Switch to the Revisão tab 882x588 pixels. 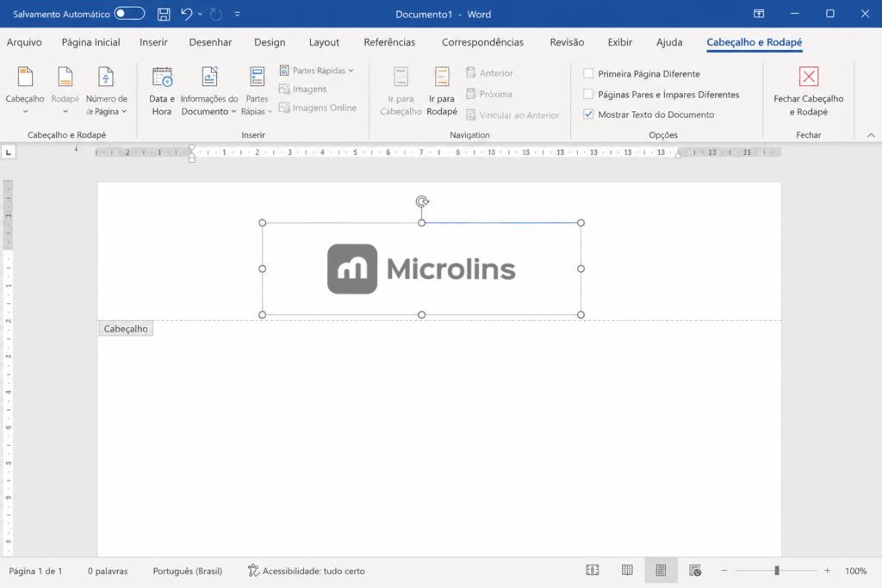tap(567, 42)
